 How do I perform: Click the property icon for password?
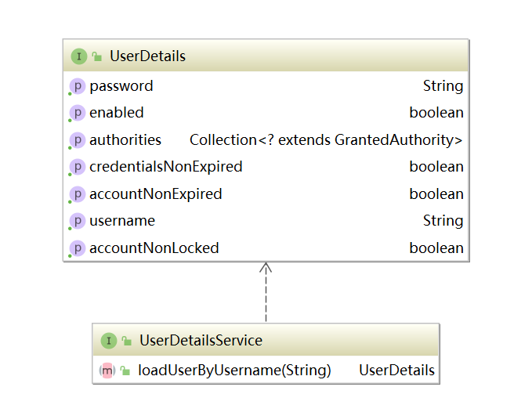78,86
